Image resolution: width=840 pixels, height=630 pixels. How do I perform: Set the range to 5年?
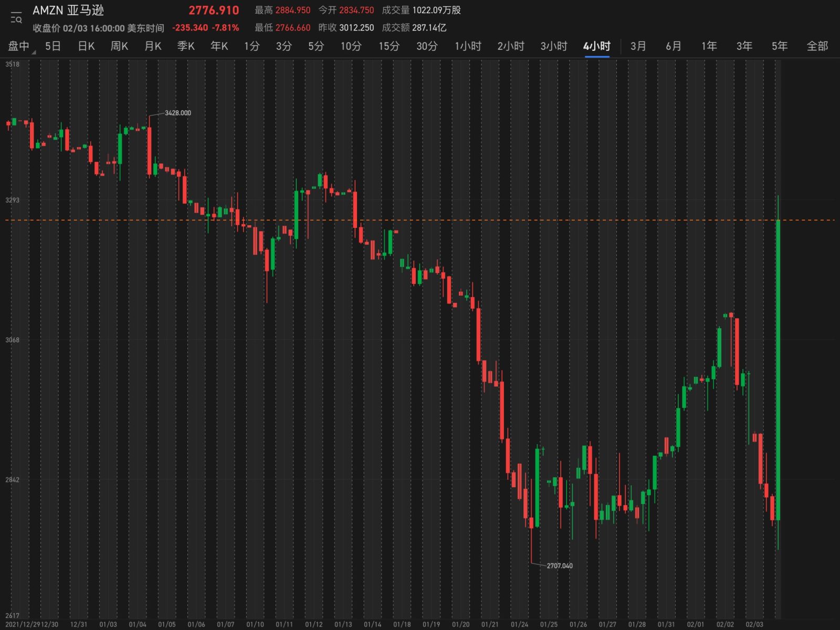point(780,46)
